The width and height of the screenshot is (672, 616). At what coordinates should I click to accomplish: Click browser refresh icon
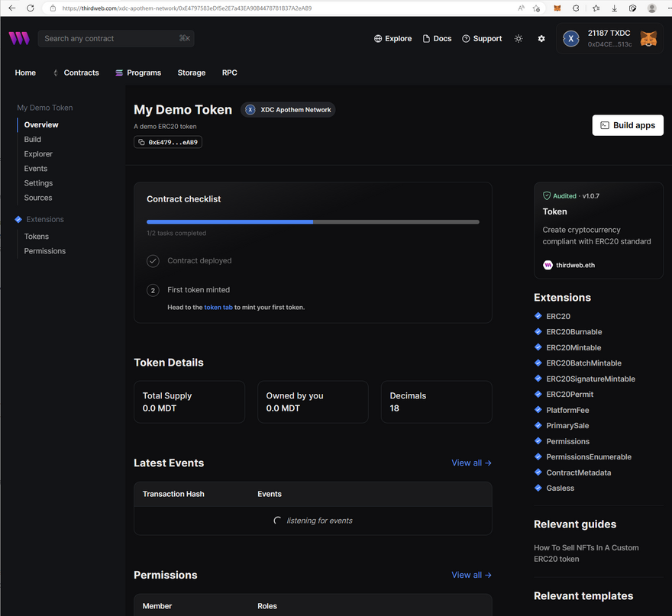(x=30, y=8)
